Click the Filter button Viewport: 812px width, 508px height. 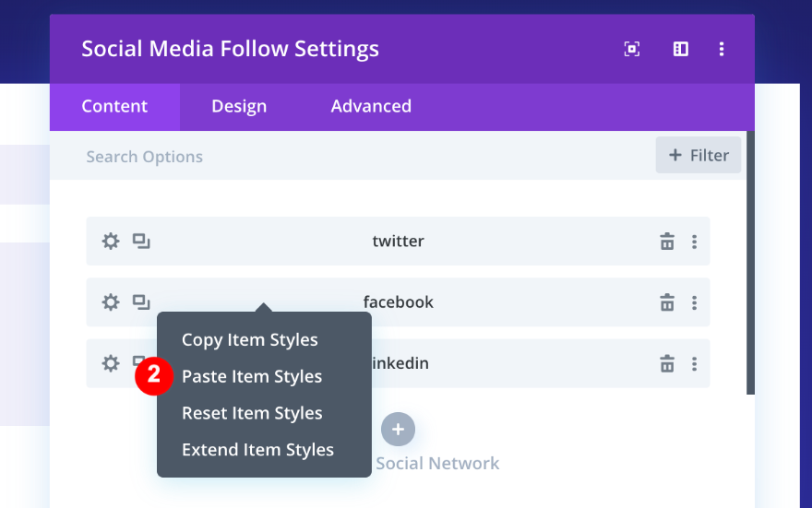pyautogui.click(x=699, y=156)
